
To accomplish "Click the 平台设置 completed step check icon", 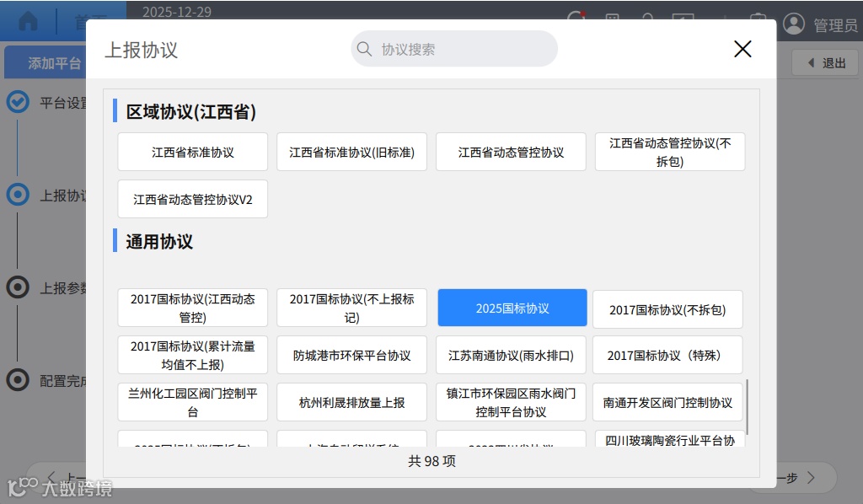I will pos(18,102).
